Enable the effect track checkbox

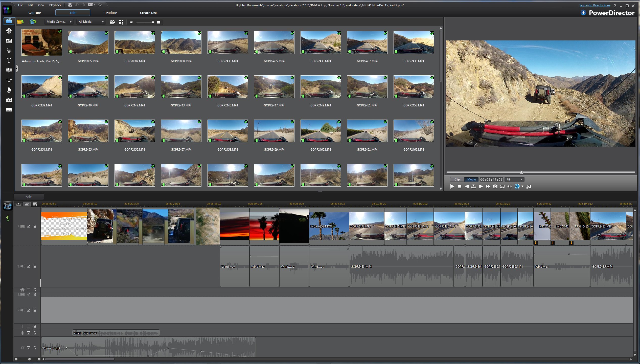29,290
